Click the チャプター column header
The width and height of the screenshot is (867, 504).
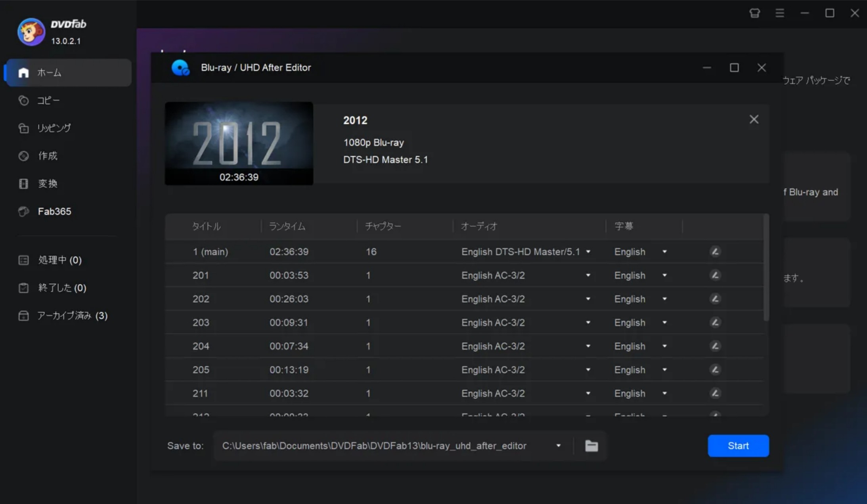pos(383,226)
